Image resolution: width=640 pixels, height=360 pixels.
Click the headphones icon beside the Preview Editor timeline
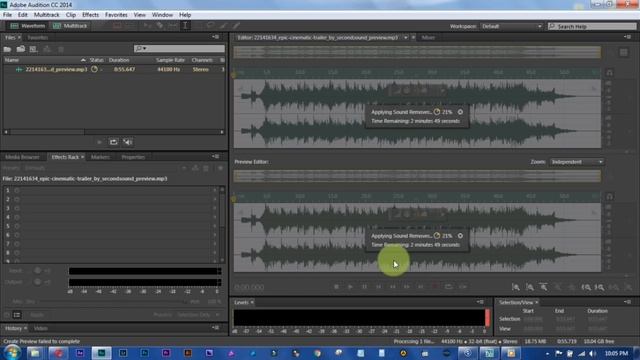coord(609,197)
